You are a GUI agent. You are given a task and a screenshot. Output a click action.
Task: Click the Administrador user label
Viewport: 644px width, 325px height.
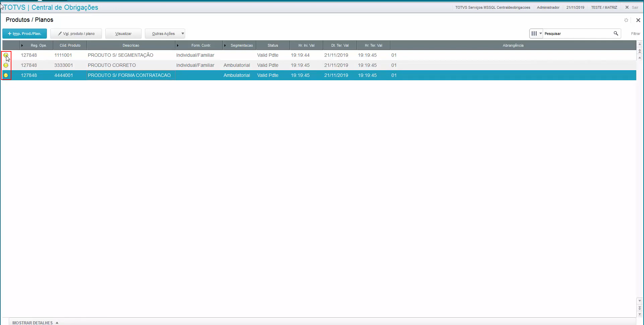[548, 7]
